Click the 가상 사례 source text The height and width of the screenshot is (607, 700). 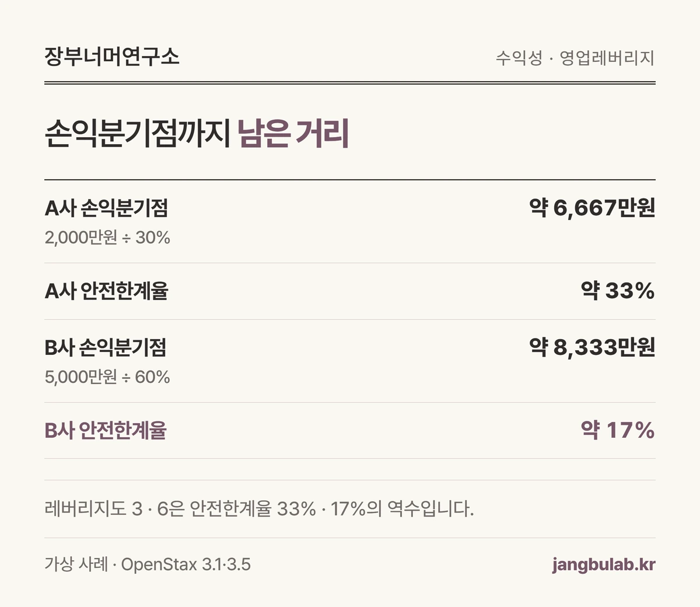(76, 564)
